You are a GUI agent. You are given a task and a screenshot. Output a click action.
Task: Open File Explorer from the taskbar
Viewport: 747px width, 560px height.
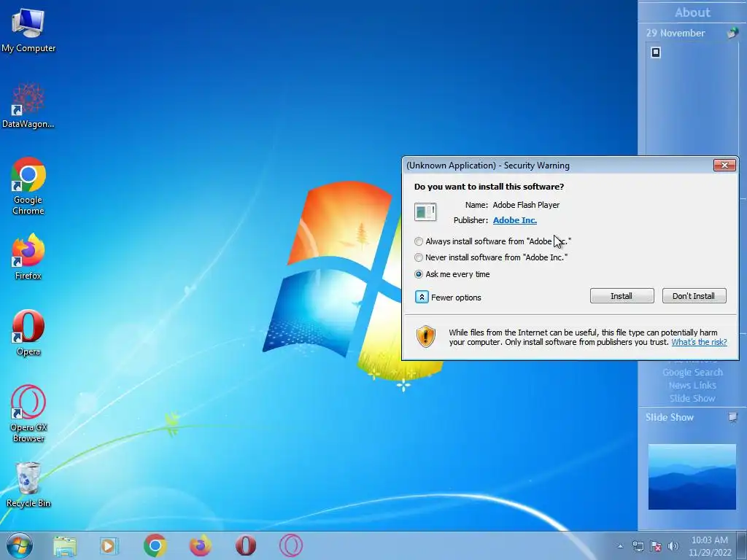[x=65, y=545]
